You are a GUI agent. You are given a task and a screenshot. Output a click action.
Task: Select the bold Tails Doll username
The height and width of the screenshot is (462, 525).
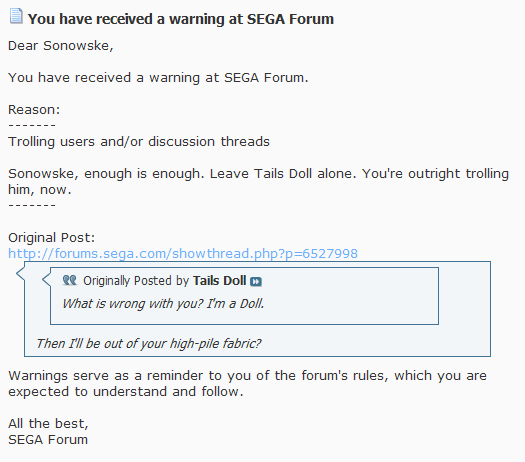(219, 281)
